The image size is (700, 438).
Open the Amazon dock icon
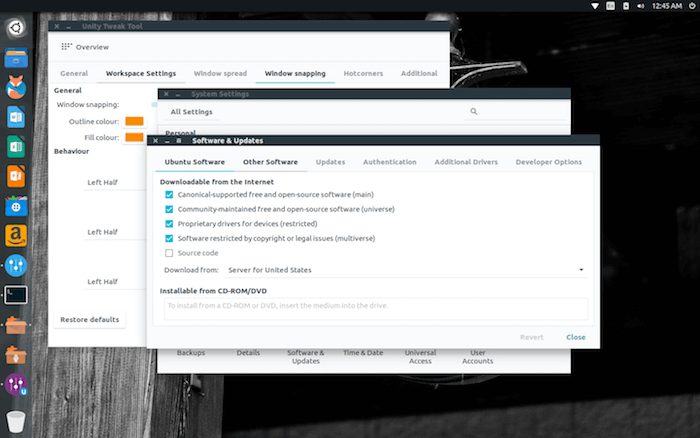click(16, 236)
